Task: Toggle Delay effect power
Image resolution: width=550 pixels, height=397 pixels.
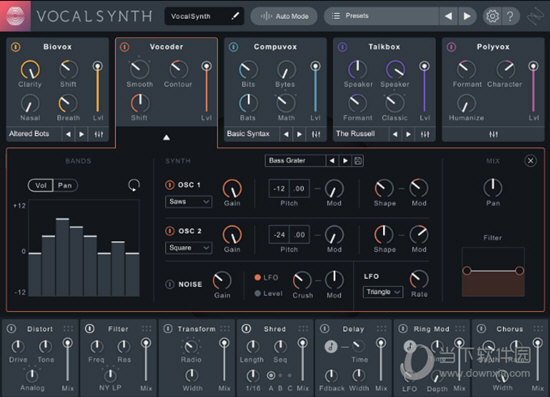Action: 325,329
